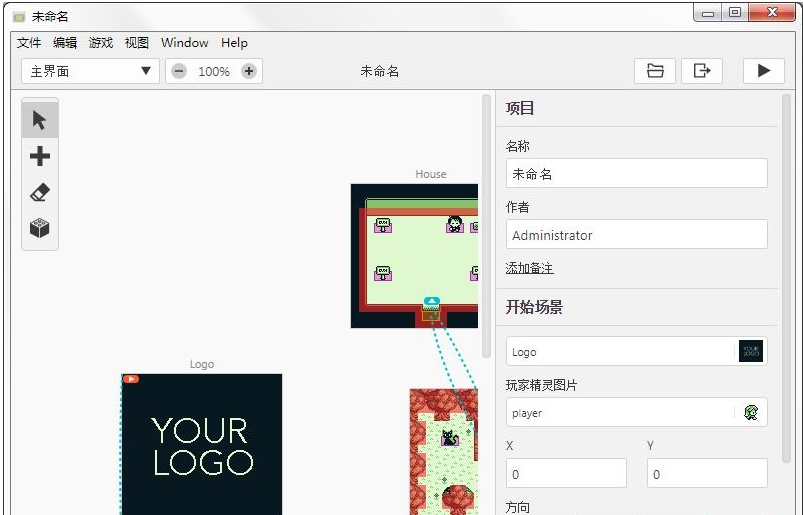This screenshot has width=803, height=515.
Task: Choose the plus add tool
Action: click(x=40, y=156)
